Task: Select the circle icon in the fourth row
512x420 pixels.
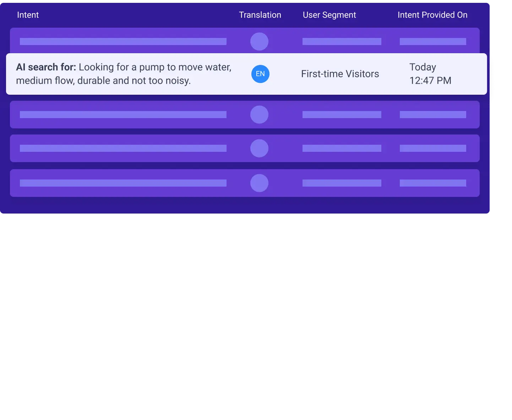Action: 259,148
